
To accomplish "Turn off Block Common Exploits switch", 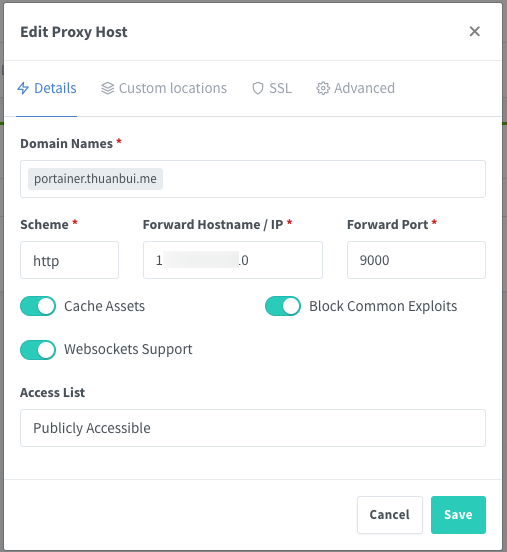I will [x=283, y=306].
